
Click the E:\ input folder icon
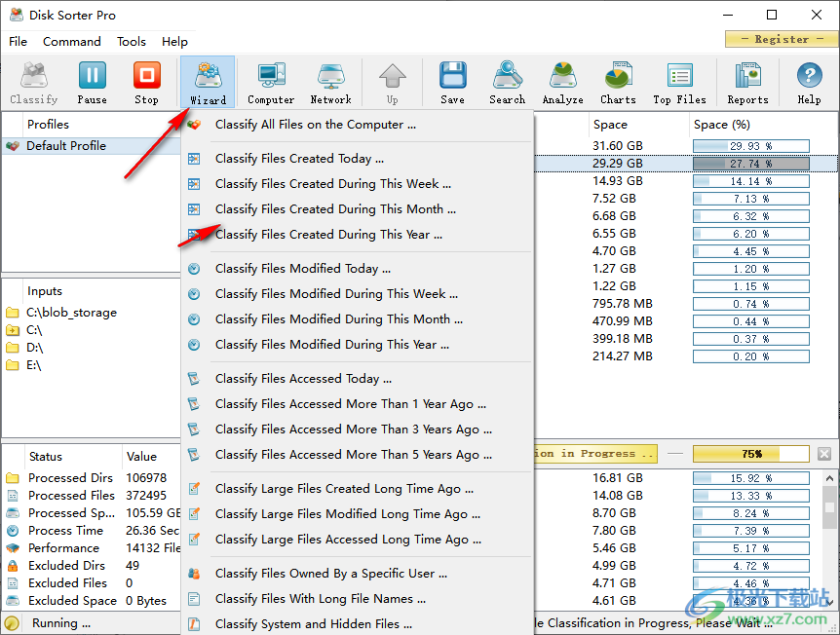[13, 365]
